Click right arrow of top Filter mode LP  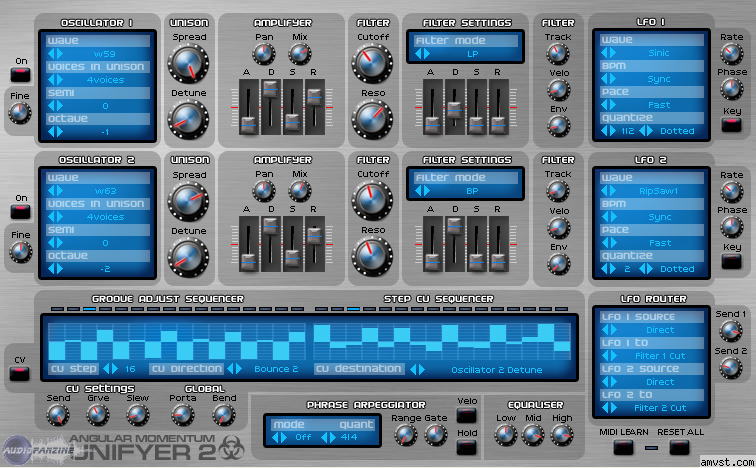click(426, 53)
